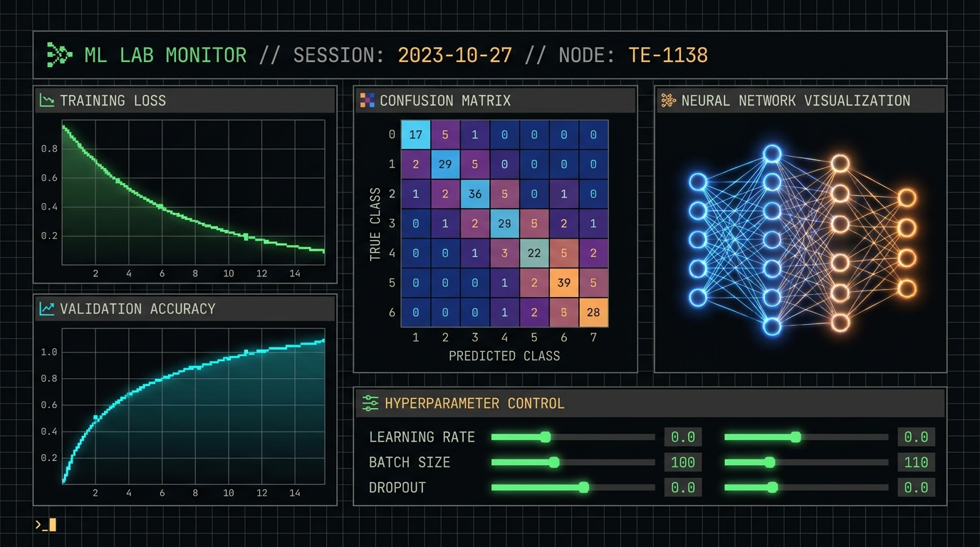Viewport: 980px width, 547px height.
Task: Click the TRUE CLASS axis label
Action: coord(375,224)
